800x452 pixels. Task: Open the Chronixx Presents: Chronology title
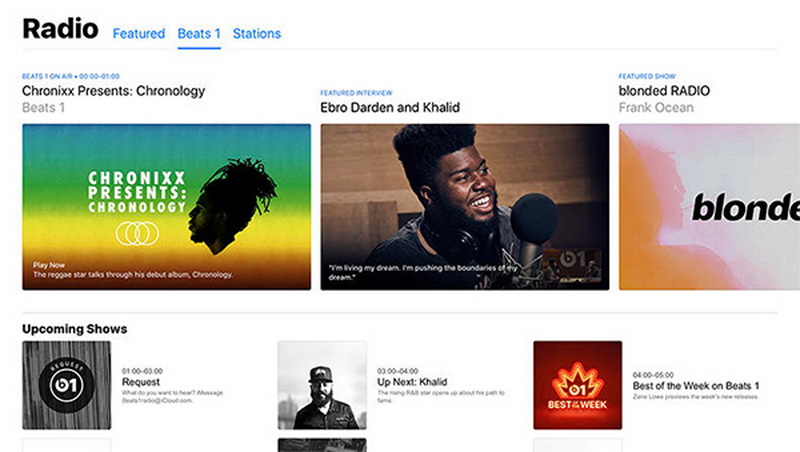click(x=113, y=91)
